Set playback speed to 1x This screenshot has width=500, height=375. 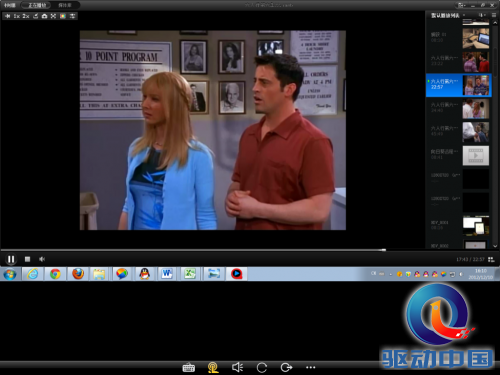click(x=17, y=16)
